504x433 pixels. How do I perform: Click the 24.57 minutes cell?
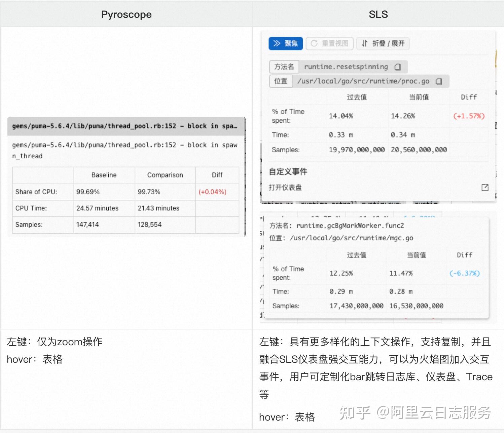(x=97, y=208)
